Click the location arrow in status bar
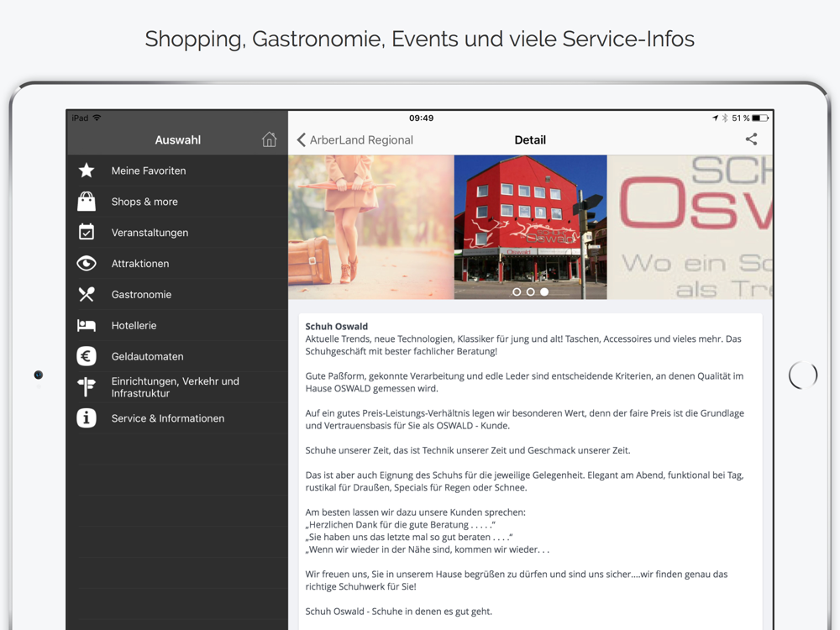The width and height of the screenshot is (840, 630). (715, 118)
